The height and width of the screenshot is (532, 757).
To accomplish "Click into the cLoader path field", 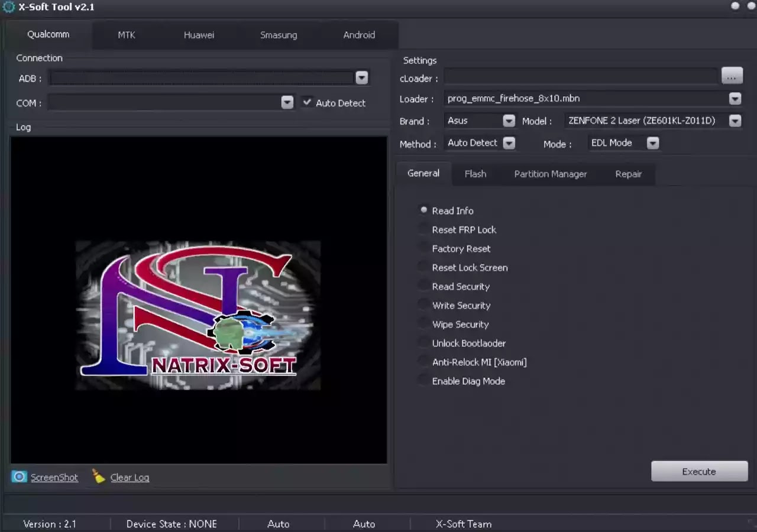I will [x=581, y=76].
